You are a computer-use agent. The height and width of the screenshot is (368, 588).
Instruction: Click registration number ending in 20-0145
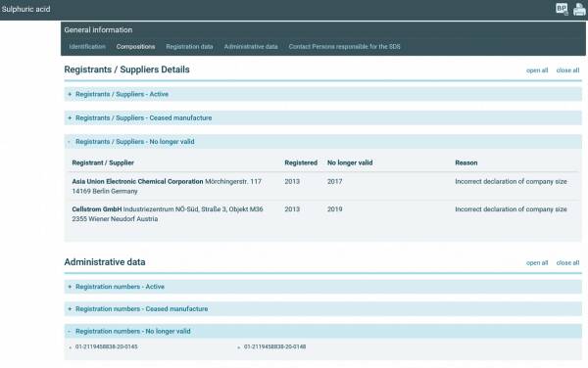click(x=106, y=346)
